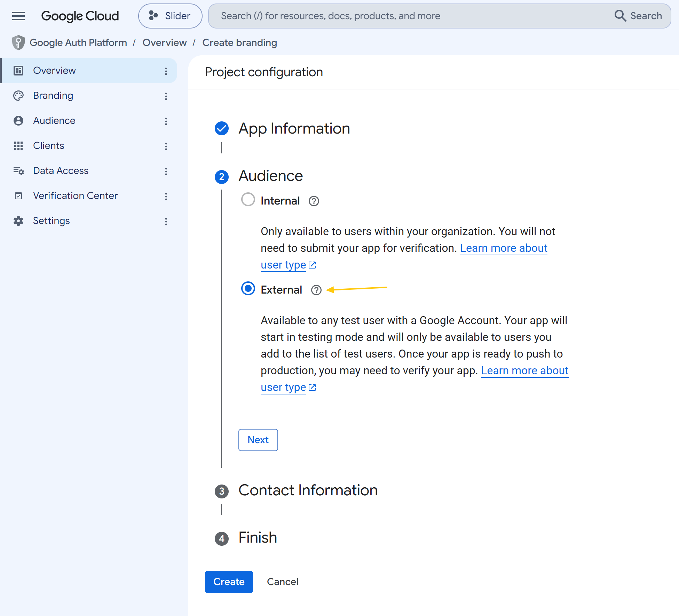This screenshot has height=616, width=679.
Task: Open Settings in the sidebar
Action: coord(89,221)
